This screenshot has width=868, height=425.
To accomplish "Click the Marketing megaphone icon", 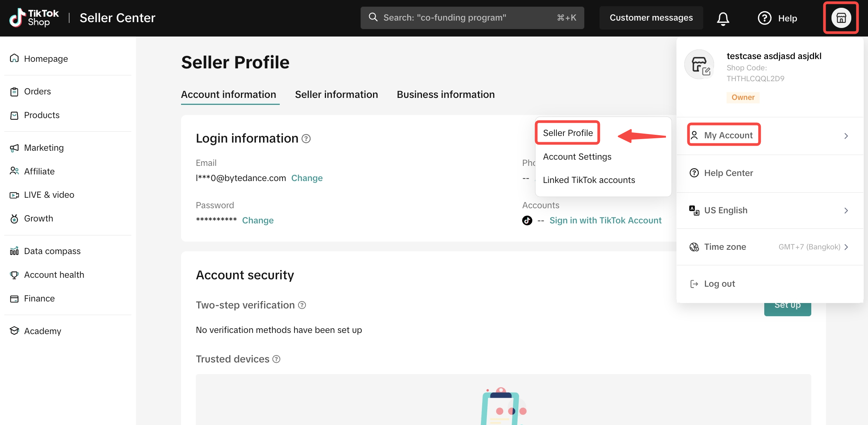I will tap(14, 148).
